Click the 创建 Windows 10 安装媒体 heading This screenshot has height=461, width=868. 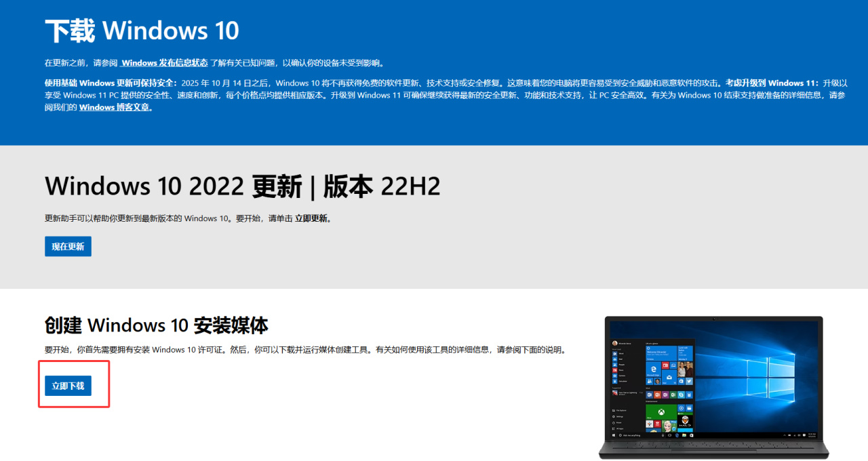coord(156,325)
